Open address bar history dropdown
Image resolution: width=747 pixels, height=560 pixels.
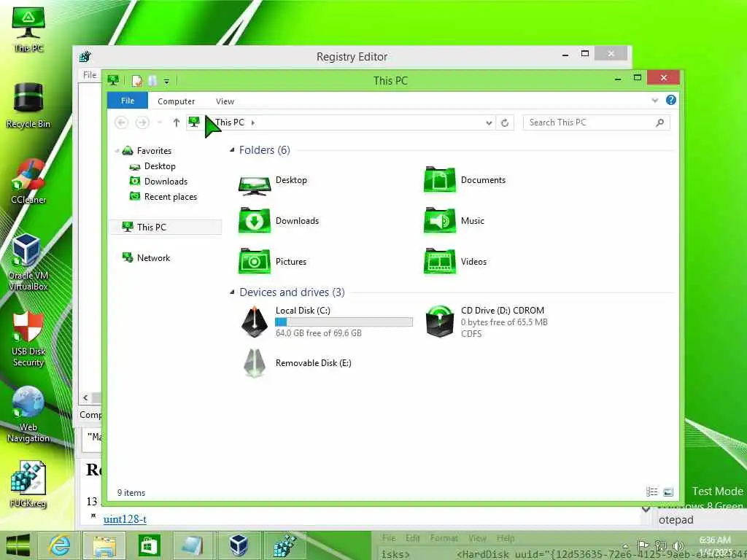489,122
